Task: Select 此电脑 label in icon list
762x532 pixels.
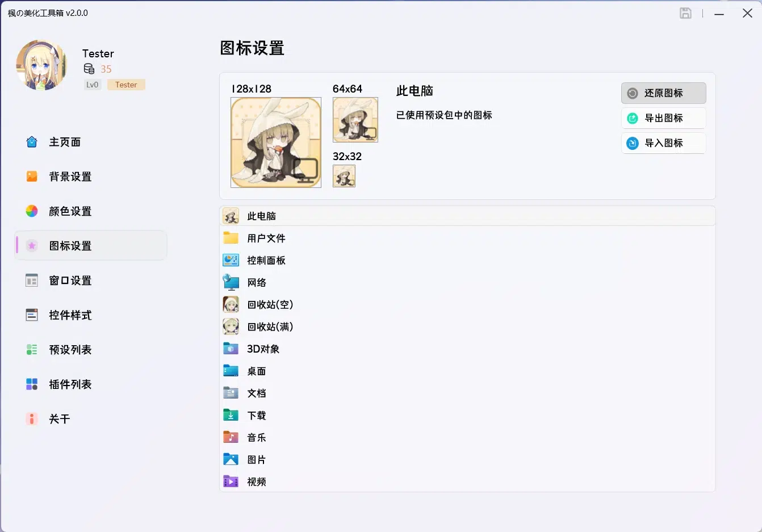Action: [262, 216]
